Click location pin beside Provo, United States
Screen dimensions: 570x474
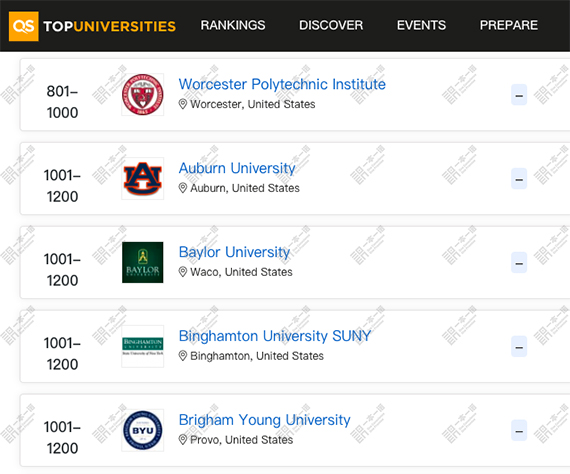(183, 440)
